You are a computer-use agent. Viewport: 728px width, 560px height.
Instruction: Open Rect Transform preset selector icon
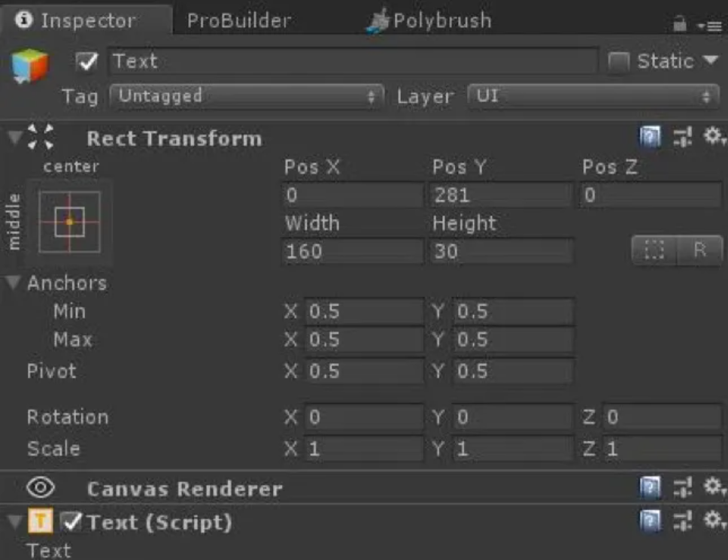coord(682,138)
